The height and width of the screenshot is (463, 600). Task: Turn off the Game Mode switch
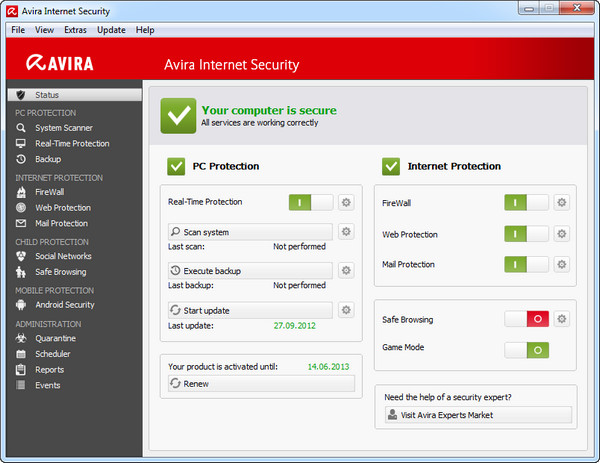point(526,350)
